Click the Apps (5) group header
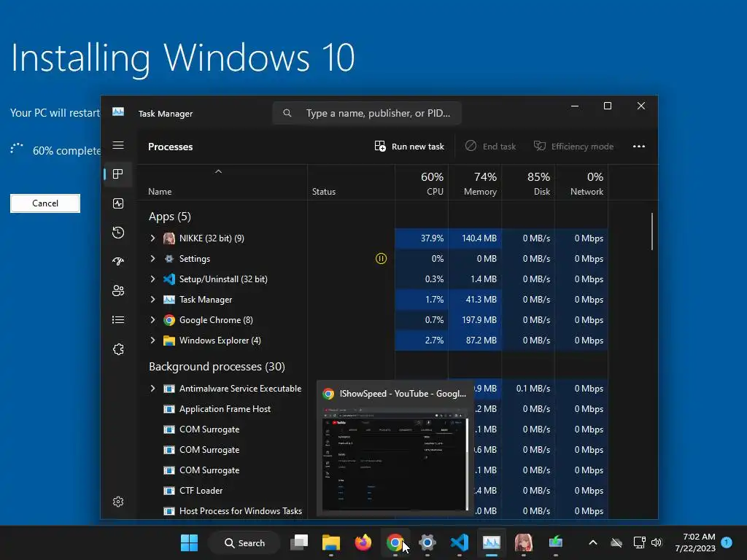 click(169, 217)
